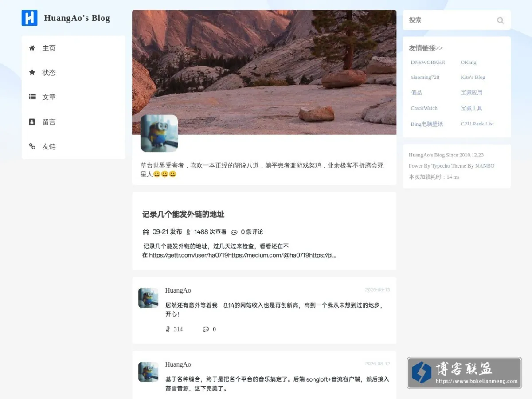
Task: Visit Kito's Blog link
Action: (x=473, y=77)
